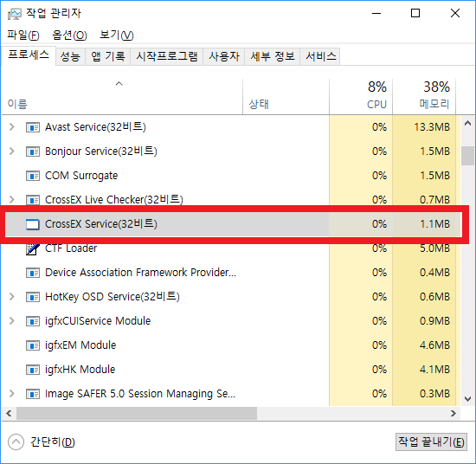Click the Image SAFER 5.0 process icon
Viewport: 476px width, 464px height.
[33, 394]
